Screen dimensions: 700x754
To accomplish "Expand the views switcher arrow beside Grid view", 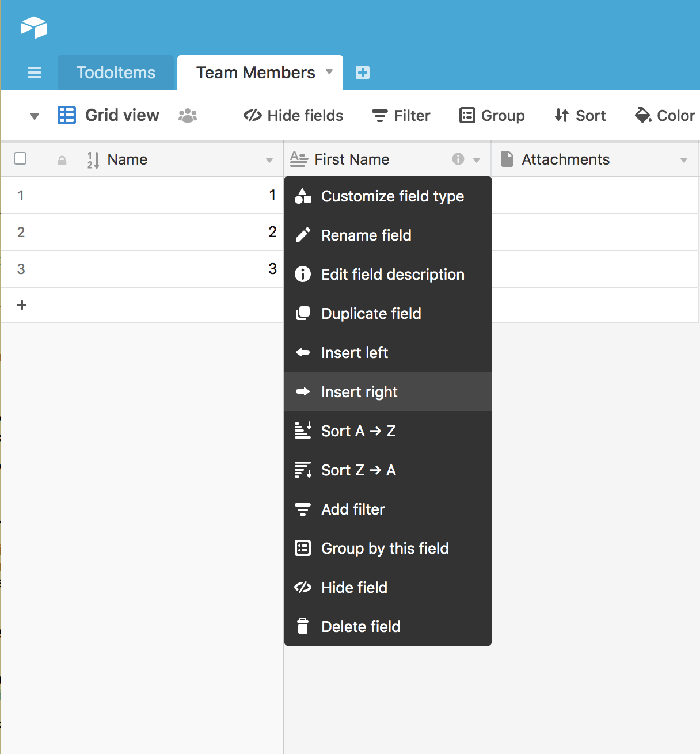I will [x=35, y=116].
